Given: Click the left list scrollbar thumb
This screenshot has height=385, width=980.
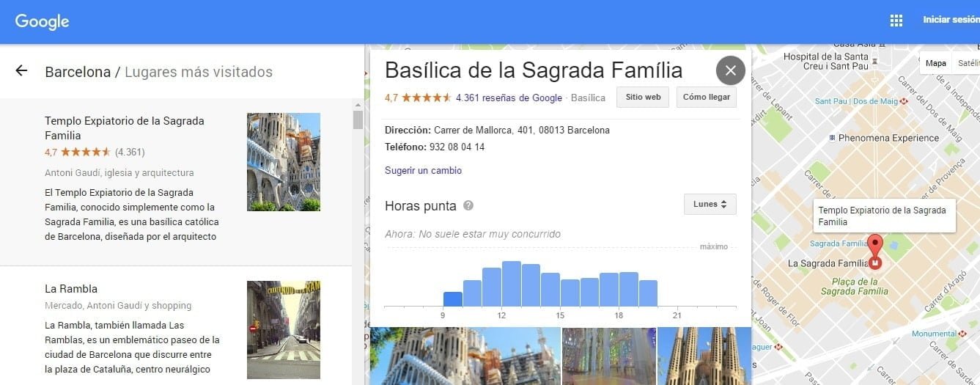Looking at the screenshot, I should [358, 120].
